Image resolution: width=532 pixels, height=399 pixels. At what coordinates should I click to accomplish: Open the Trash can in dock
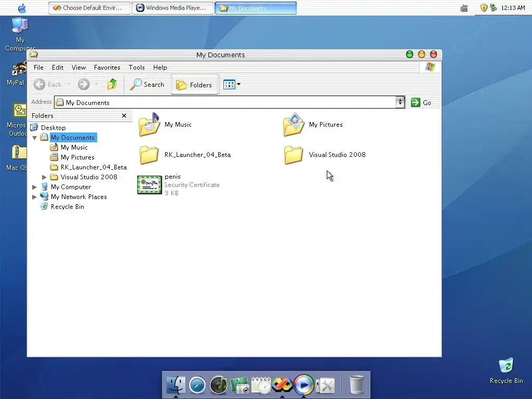pyautogui.click(x=356, y=384)
